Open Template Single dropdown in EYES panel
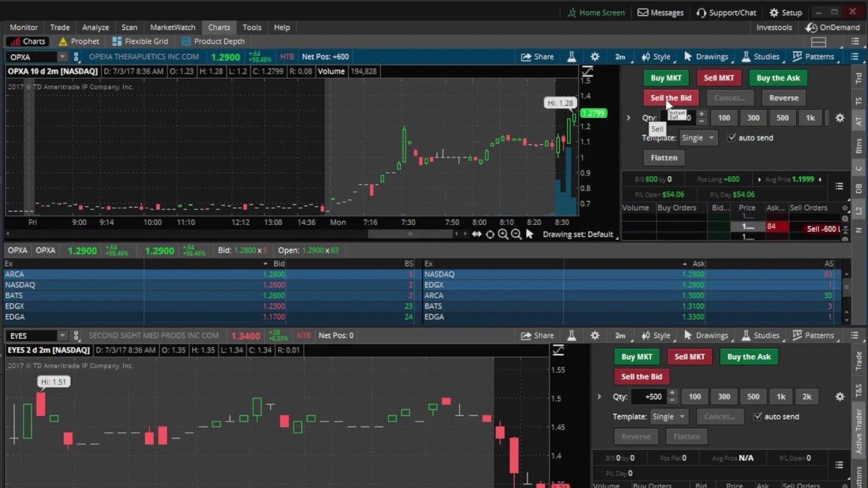The width and height of the screenshot is (868, 488). tap(669, 416)
